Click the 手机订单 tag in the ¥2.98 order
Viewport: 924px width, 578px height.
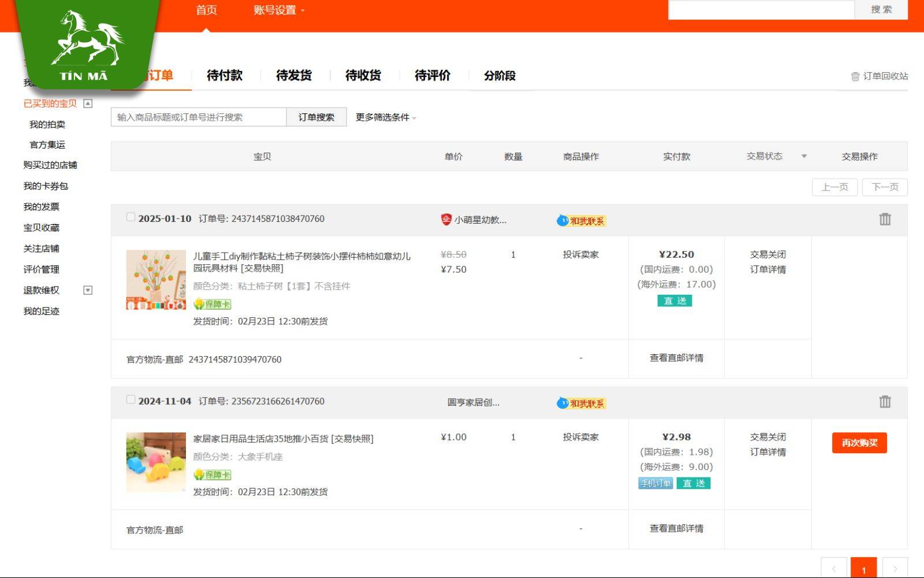point(655,483)
